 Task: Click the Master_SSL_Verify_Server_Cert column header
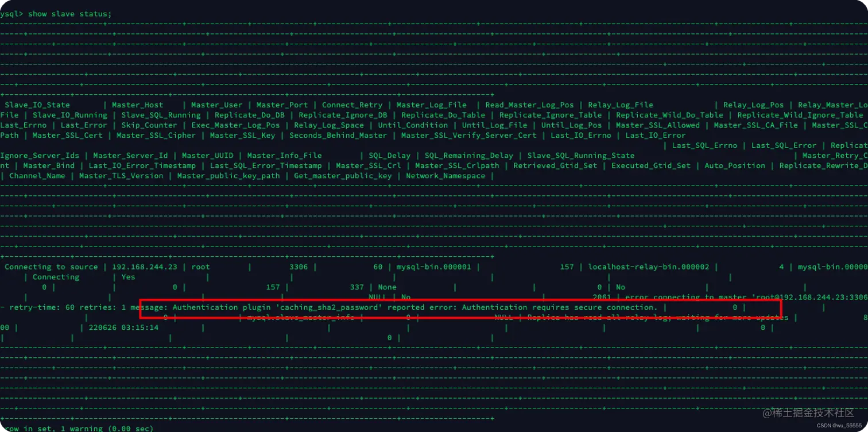(x=469, y=136)
